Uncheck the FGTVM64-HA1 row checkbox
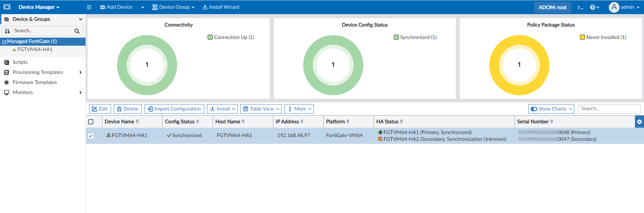Screen dimensions: 644x213 (x=91, y=136)
